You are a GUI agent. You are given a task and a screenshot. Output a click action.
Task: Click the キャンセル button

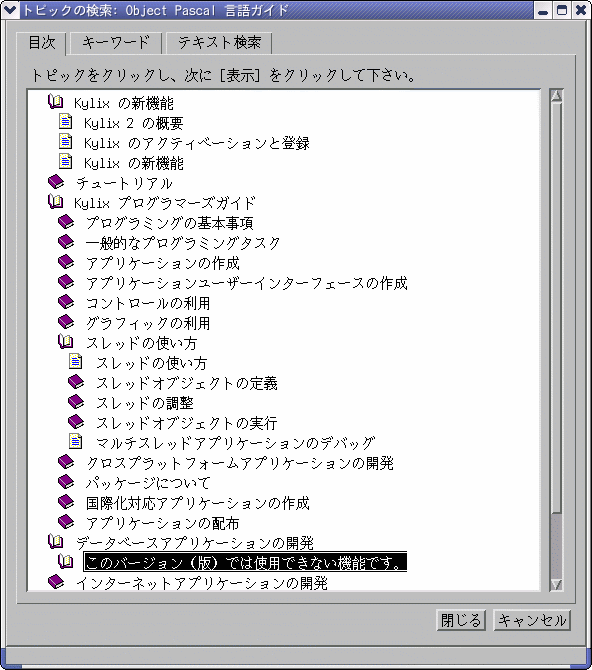(x=532, y=620)
